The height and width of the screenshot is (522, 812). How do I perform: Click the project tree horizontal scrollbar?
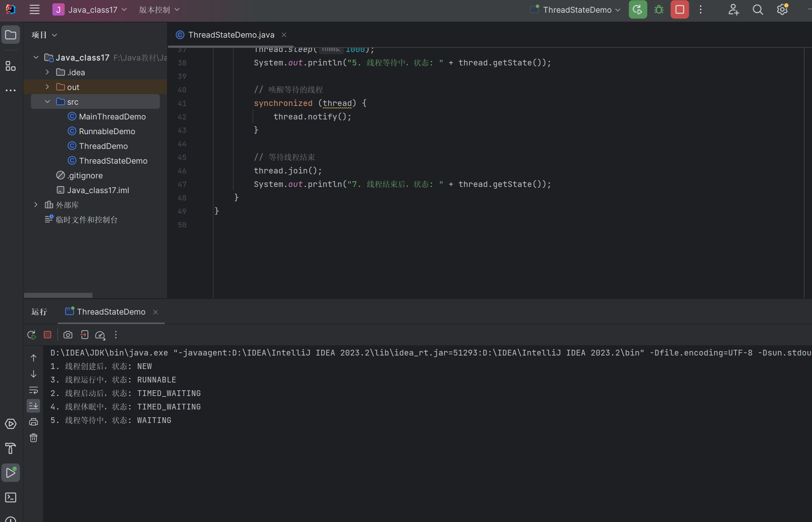click(x=58, y=295)
